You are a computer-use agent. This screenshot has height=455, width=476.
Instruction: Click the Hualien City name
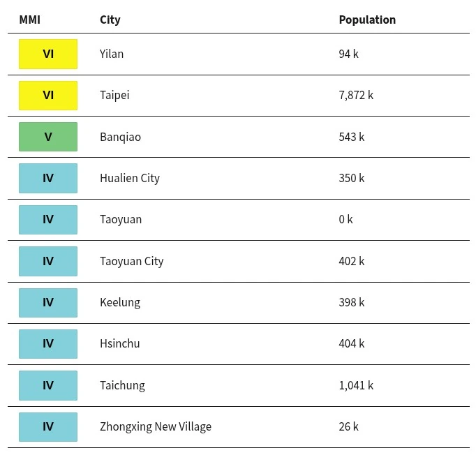[130, 179]
